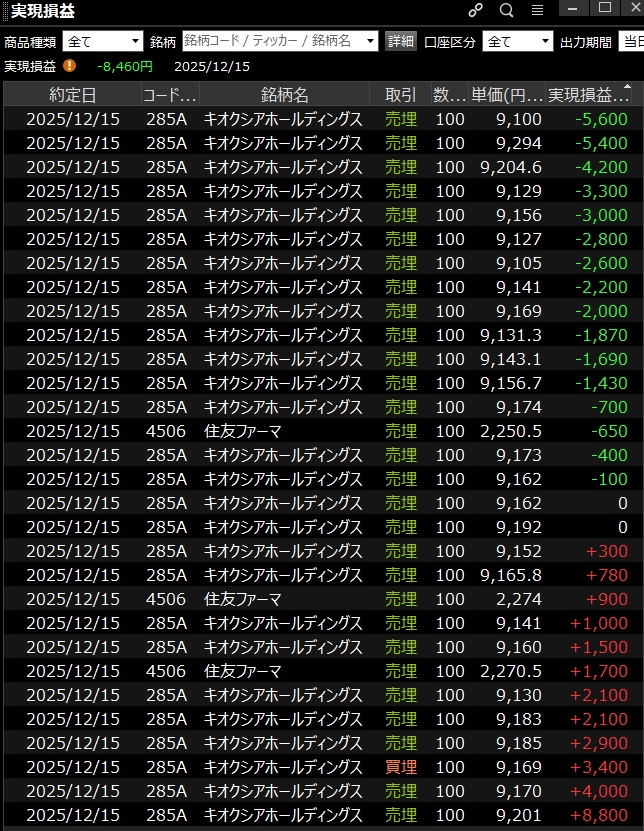644x831 pixels.
Task: Type in the 銘柄コード / ティッカー input field
Action: pos(270,42)
